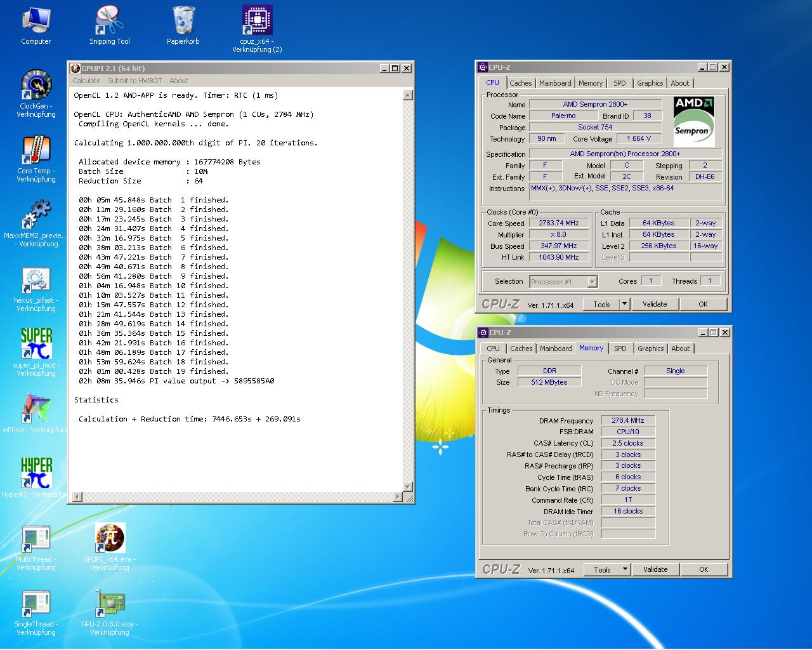Switch to About tab in upper CPU-Z

[680, 83]
